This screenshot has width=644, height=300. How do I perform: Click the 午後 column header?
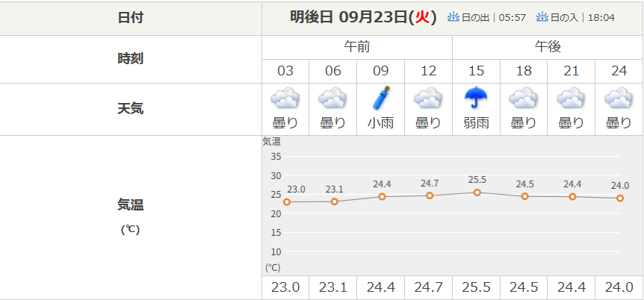[x=548, y=46]
